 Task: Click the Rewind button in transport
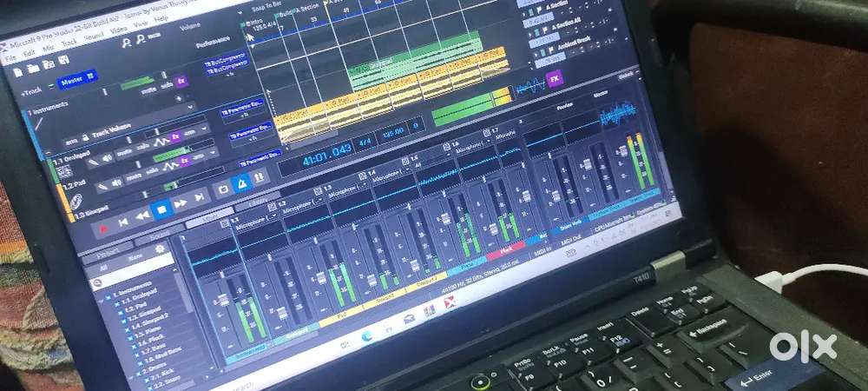click(142, 215)
